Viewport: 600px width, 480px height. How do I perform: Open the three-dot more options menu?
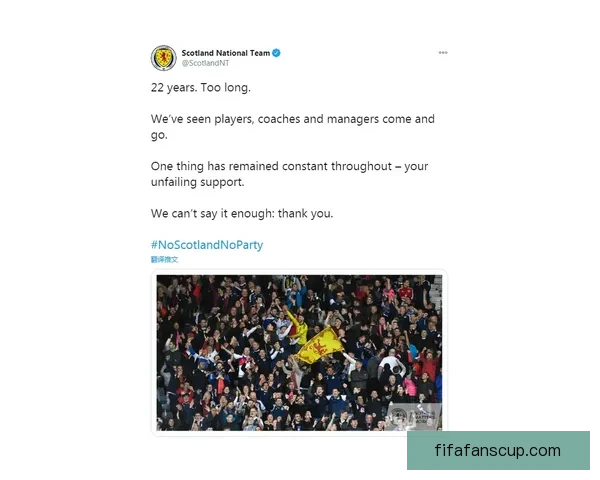coord(443,52)
